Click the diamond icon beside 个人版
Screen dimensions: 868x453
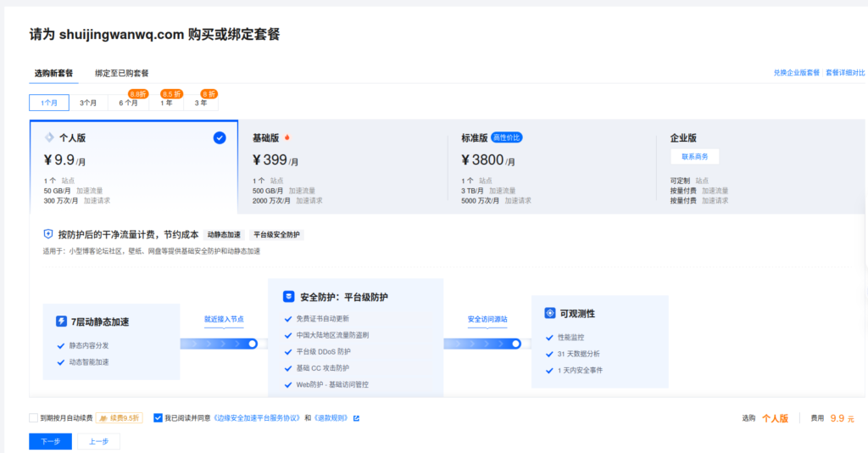pos(49,137)
